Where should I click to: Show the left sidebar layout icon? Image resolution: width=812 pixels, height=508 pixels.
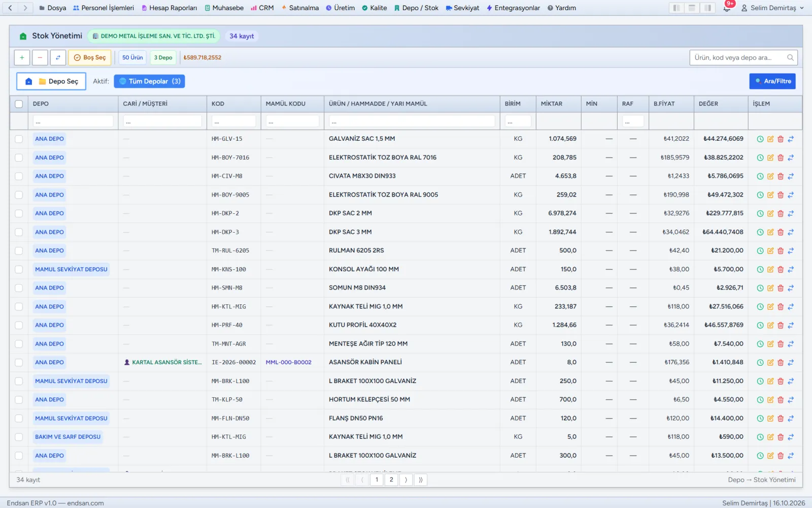(x=676, y=8)
